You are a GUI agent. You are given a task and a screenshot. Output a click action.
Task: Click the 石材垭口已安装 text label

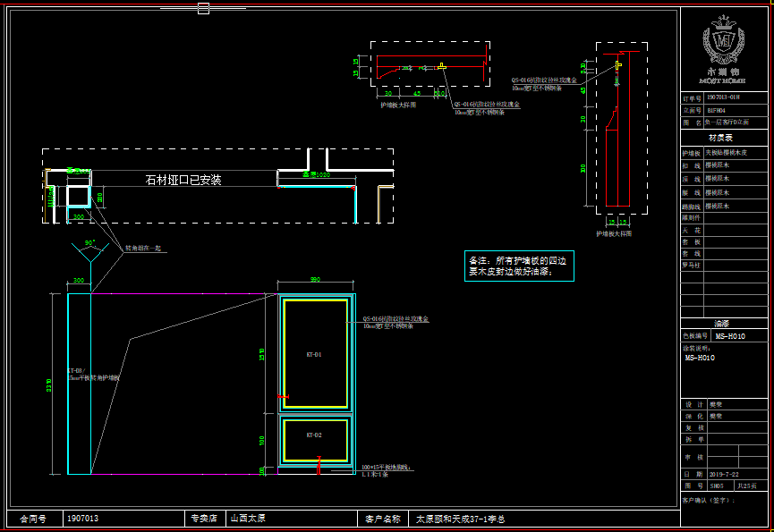pyautogui.click(x=183, y=180)
